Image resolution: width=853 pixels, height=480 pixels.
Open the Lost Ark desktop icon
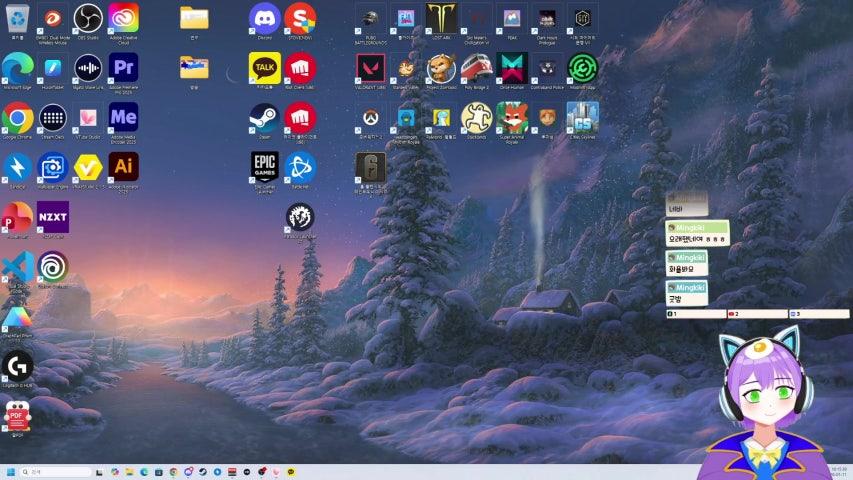tap(441, 18)
